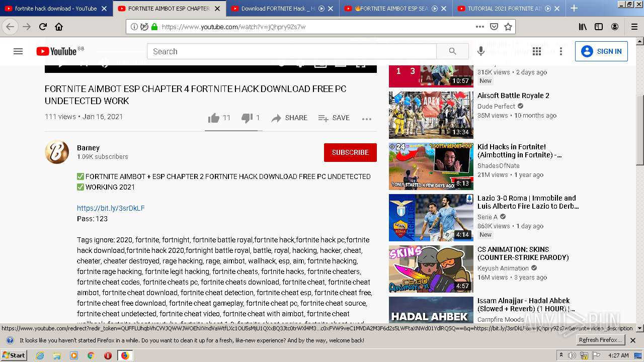Close the 'Download FORTNITE Hack' tab
This screenshot has width=644, height=362.
331,9
